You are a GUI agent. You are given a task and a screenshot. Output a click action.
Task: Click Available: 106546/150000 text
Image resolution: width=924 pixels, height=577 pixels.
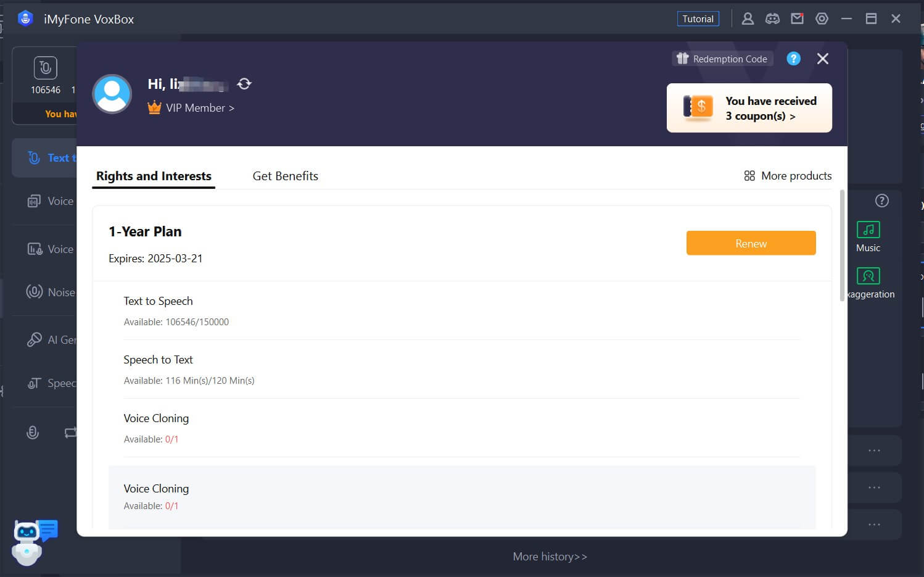click(176, 322)
